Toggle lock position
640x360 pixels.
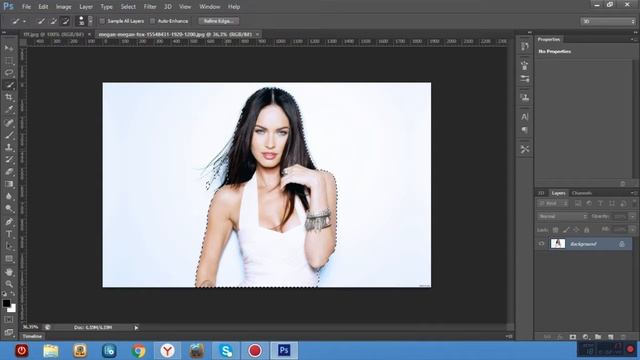coord(576,230)
